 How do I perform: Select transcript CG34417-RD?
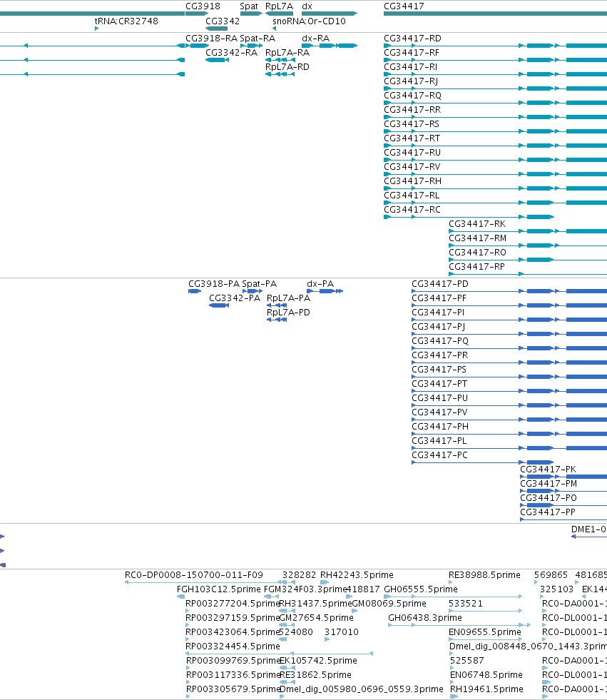(x=412, y=39)
